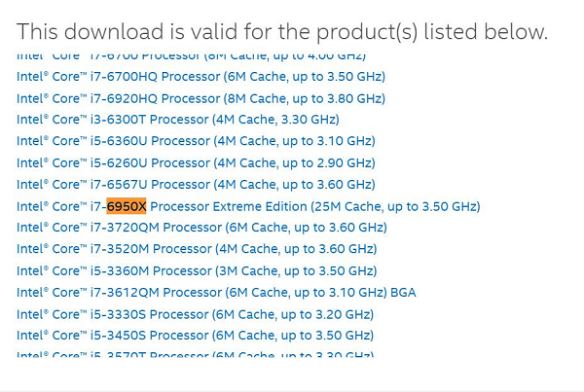Open the Core i5-6260U Processor link
The height and width of the screenshot is (392, 584).
[x=196, y=163]
